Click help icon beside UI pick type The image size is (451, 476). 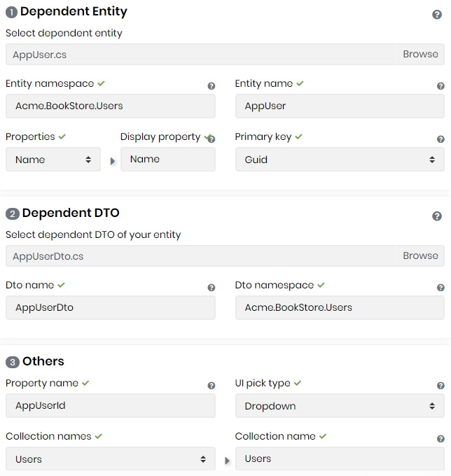tap(440, 386)
